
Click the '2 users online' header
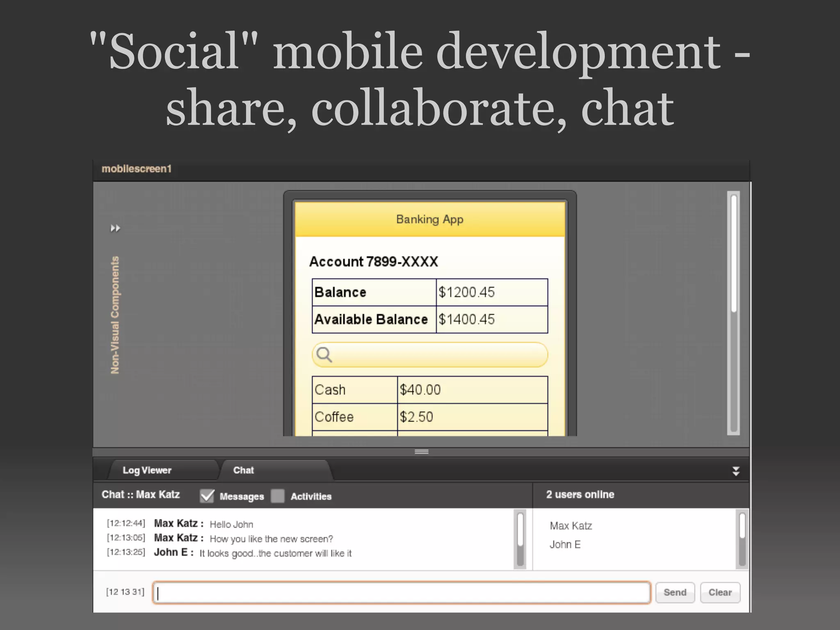580,495
